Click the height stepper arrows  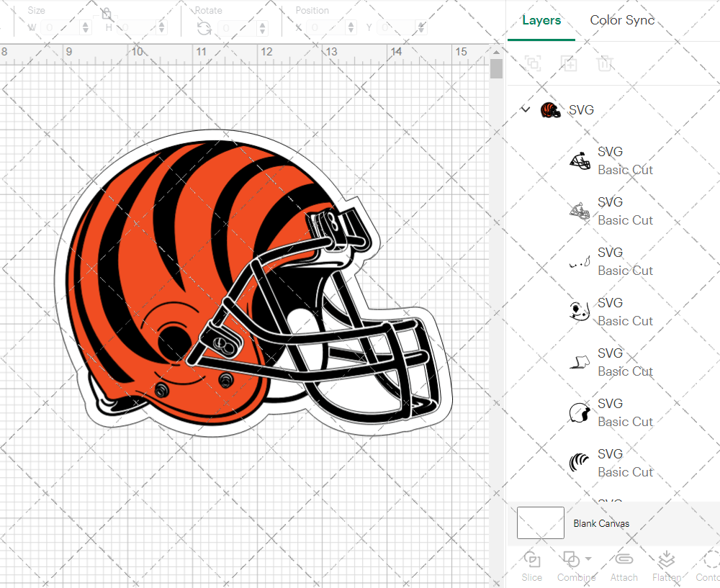161,27
